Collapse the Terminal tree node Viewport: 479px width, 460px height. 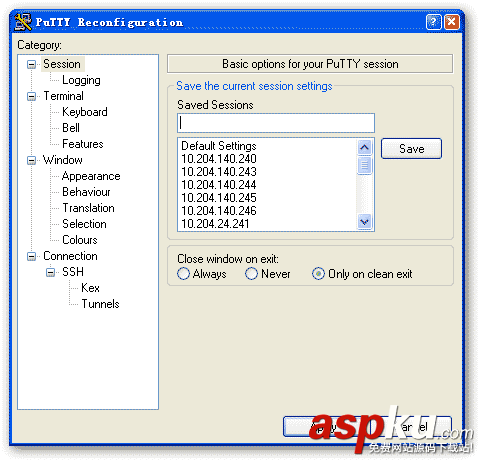pos(31,96)
